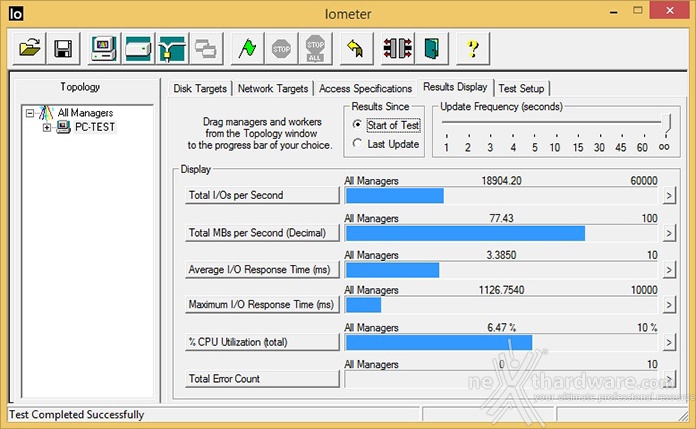Click Average I/O Response Time button
Image resolution: width=696 pixels, height=429 pixels.
[262, 270]
